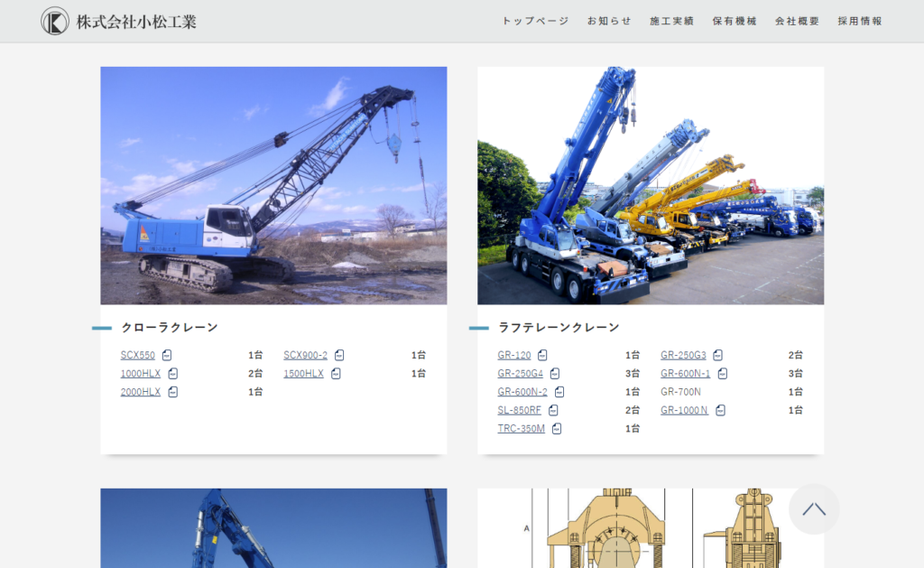Open the 施工実績 page
This screenshot has width=924, height=568.
tap(671, 22)
